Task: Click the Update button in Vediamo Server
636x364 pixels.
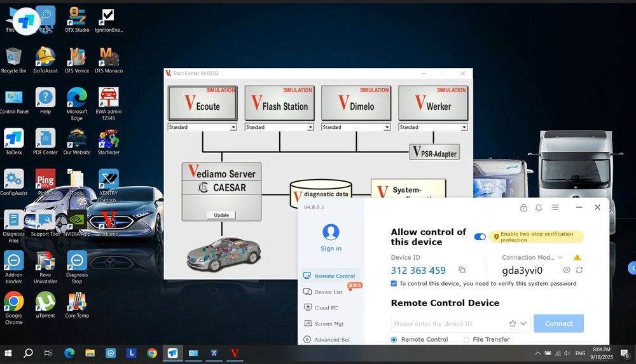Action: tap(221, 215)
